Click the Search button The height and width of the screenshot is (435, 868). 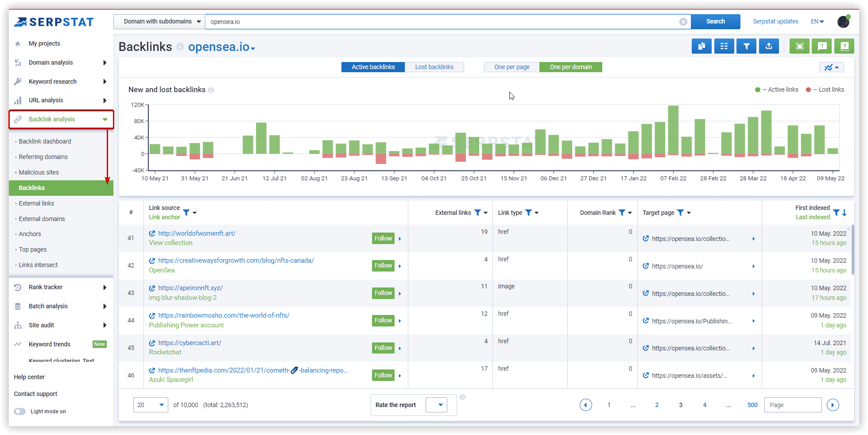[x=715, y=22]
